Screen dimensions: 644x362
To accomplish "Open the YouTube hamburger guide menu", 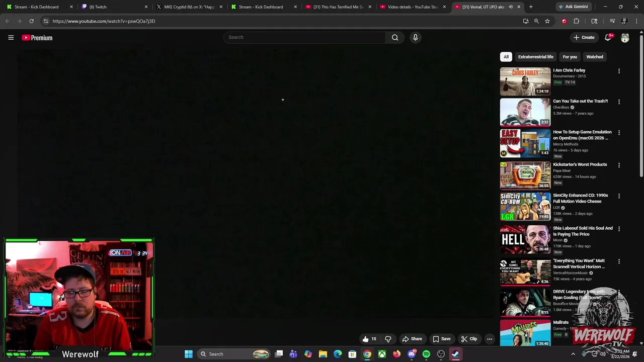I will coord(11,37).
